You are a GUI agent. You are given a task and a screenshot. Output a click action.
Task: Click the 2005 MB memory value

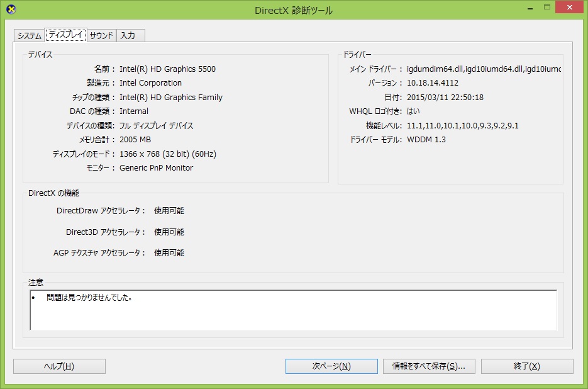tap(135, 140)
